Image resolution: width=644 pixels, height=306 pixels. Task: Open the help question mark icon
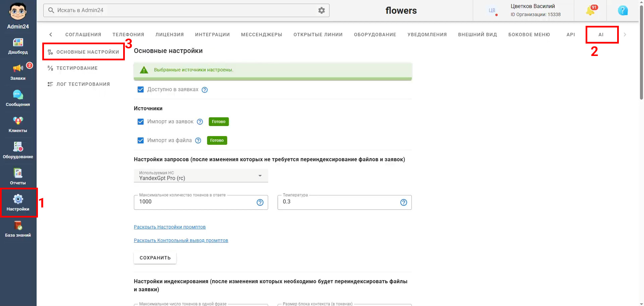[623, 11]
